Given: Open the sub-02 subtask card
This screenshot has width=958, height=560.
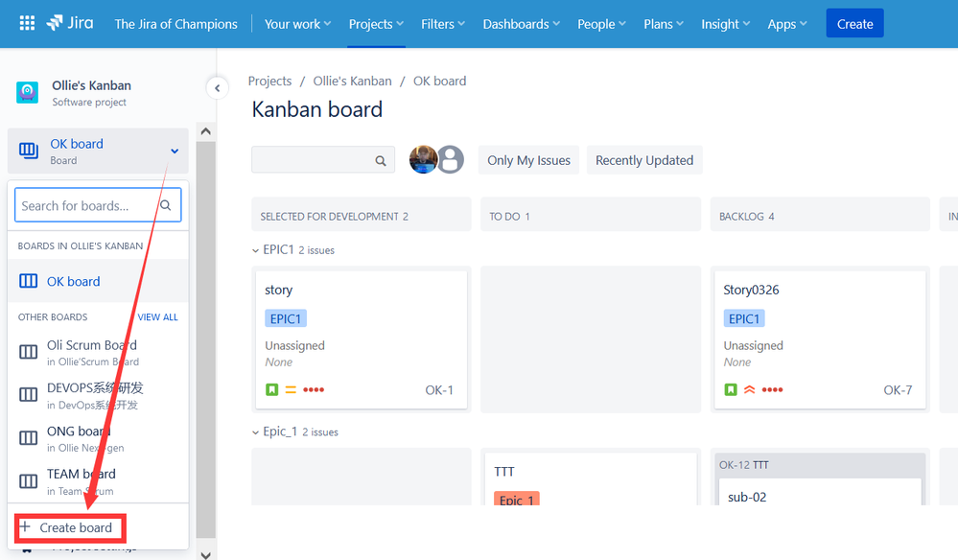Looking at the screenshot, I should click(x=820, y=492).
